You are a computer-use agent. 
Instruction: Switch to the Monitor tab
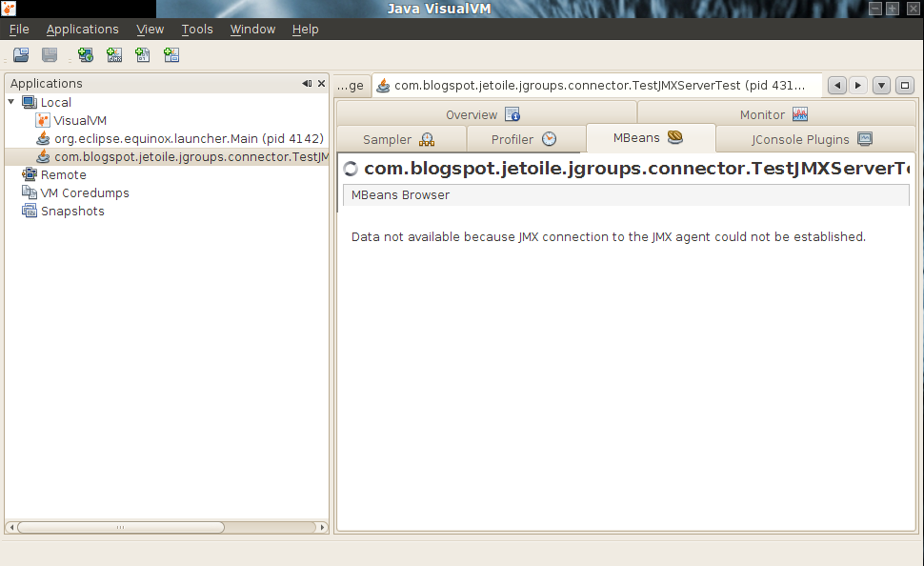click(776, 114)
